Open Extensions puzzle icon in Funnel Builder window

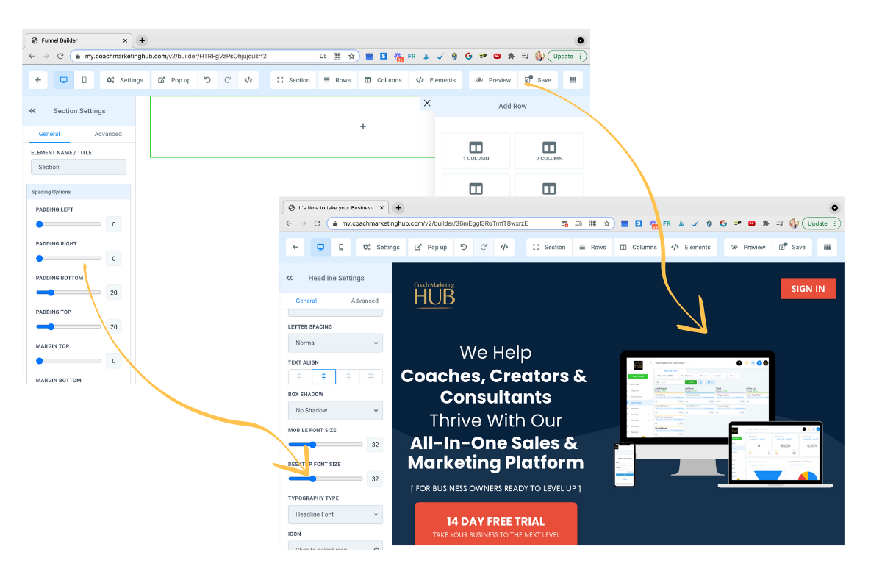(x=511, y=56)
